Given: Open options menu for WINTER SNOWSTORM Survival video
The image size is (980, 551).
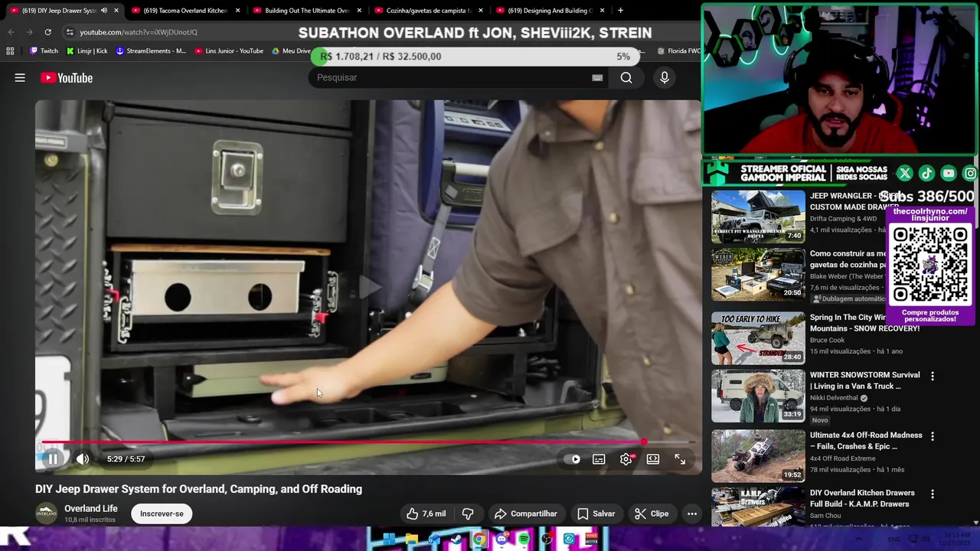Looking at the screenshot, I should (933, 376).
